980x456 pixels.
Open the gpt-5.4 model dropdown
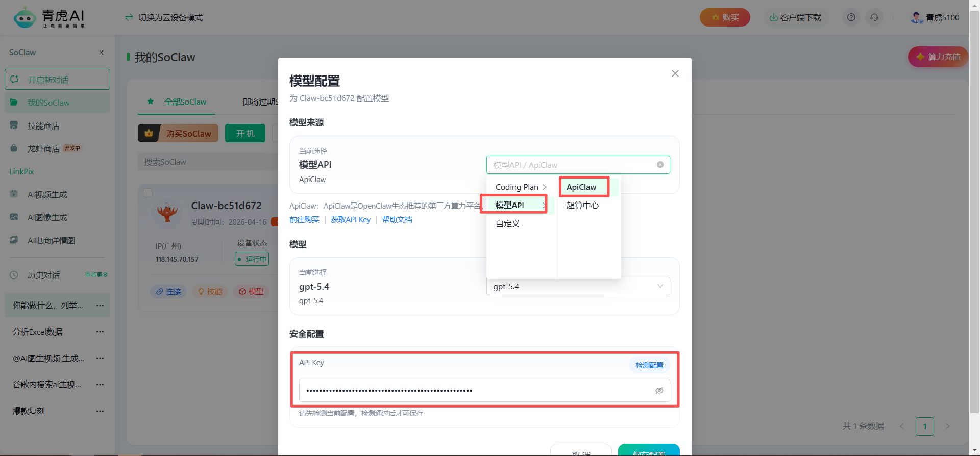click(x=578, y=286)
